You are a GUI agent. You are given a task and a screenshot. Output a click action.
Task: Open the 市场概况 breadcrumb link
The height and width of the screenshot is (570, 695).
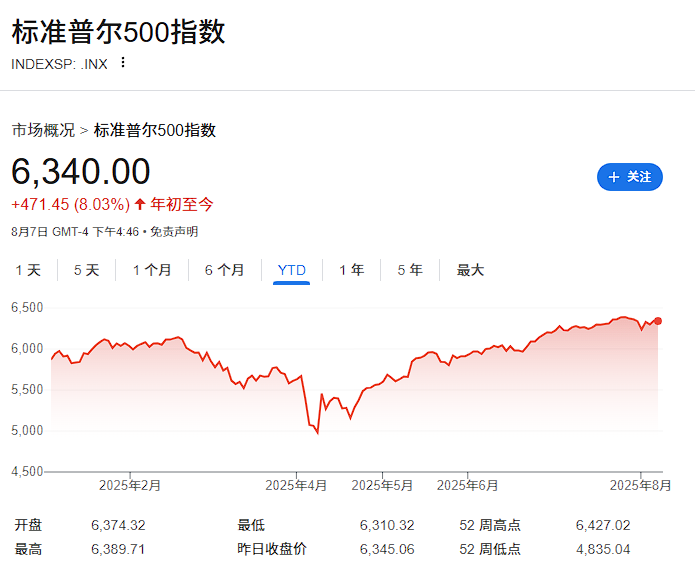tap(43, 130)
